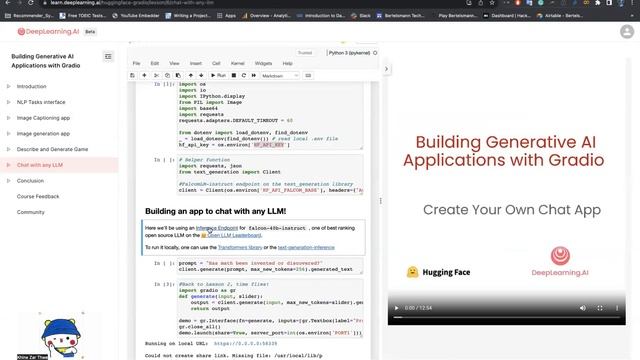This screenshot has height=360, width=640.
Task: Click the video progress bar
Action: 507,317
